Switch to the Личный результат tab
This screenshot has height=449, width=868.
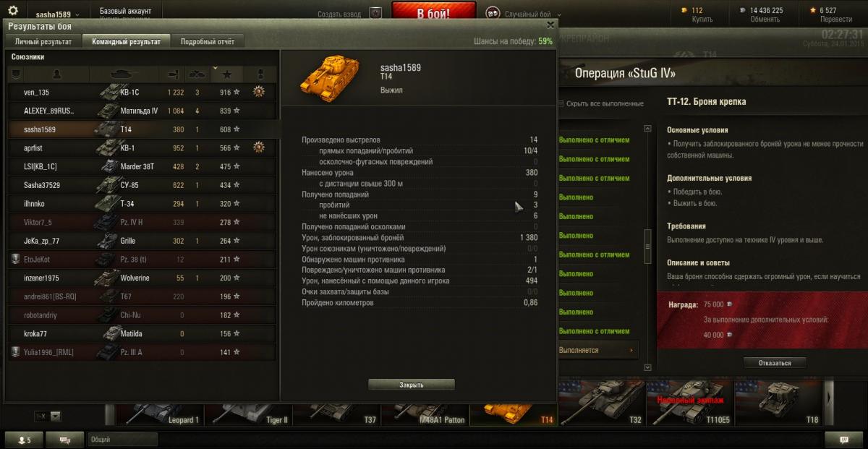[43, 42]
